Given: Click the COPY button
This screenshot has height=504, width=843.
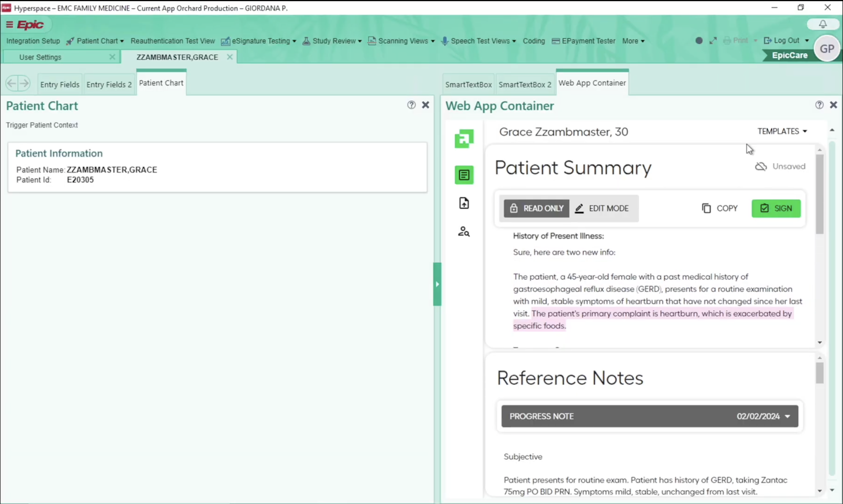Looking at the screenshot, I should pyautogui.click(x=720, y=209).
